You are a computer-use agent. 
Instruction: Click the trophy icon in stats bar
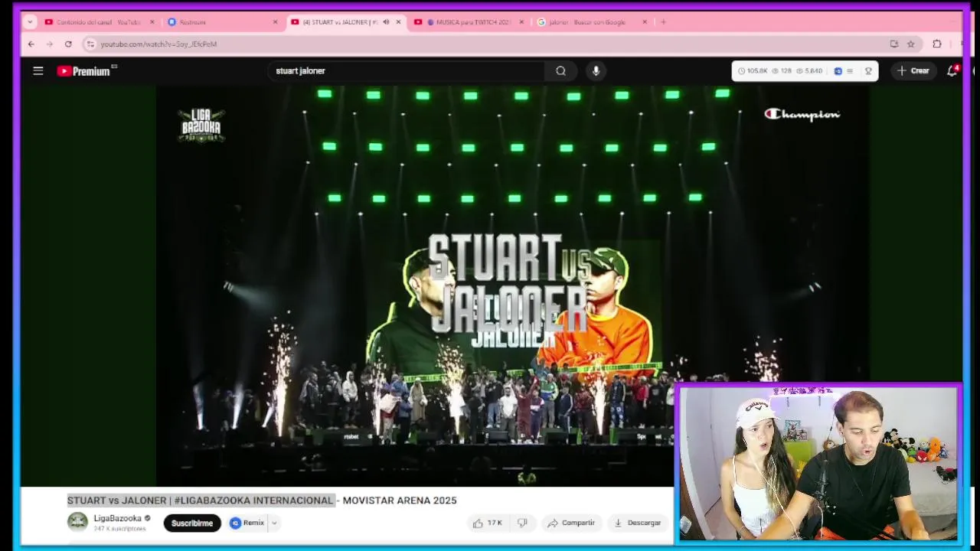point(868,71)
